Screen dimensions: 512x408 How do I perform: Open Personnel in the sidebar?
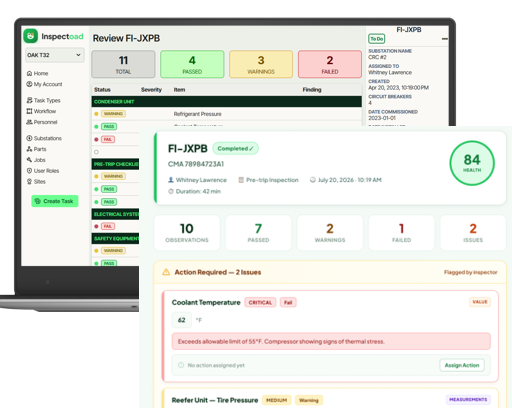point(42,122)
